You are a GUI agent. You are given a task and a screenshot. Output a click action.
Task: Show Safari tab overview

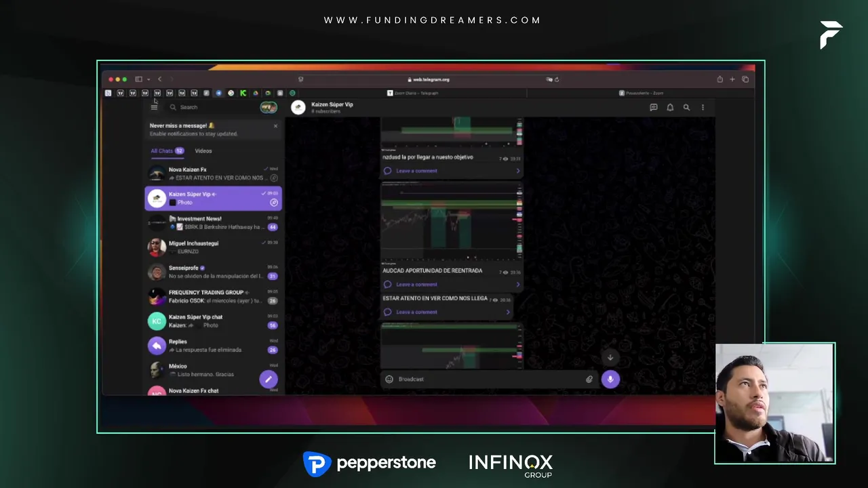tap(745, 79)
